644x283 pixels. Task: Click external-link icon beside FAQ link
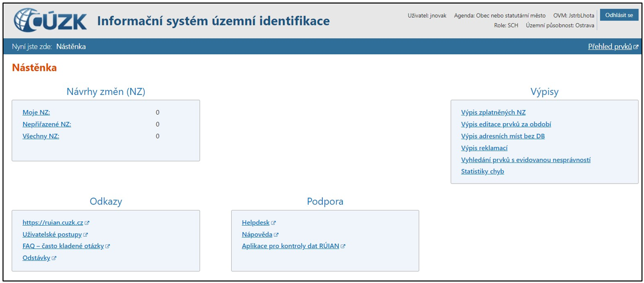point(108,246)
